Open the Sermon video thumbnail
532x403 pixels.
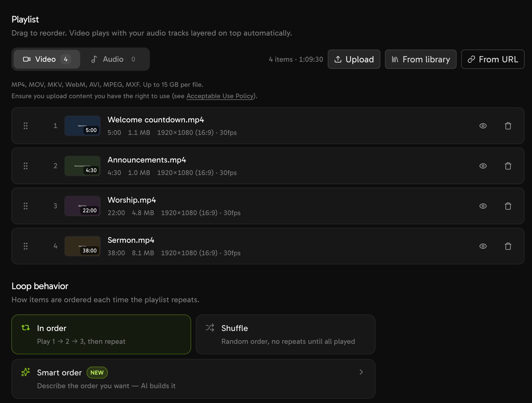click(x=82, y=246)
